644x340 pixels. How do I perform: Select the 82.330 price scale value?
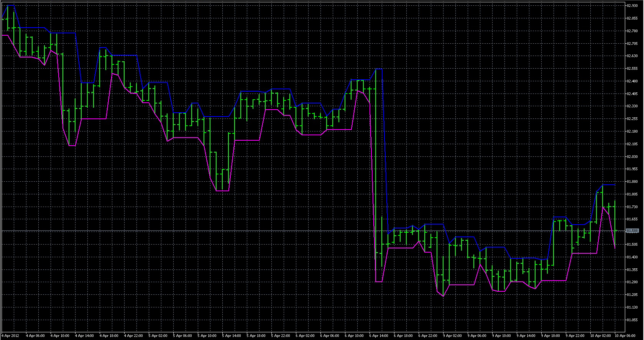[632, 106]
